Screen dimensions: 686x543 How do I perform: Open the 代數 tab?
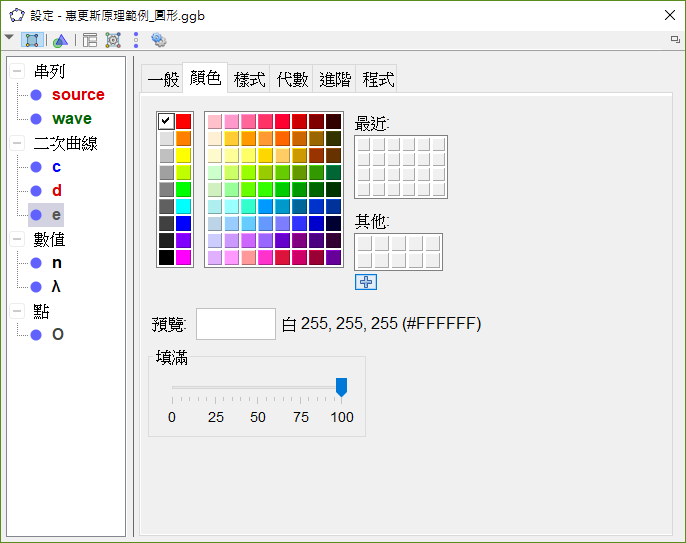point(292,79)
